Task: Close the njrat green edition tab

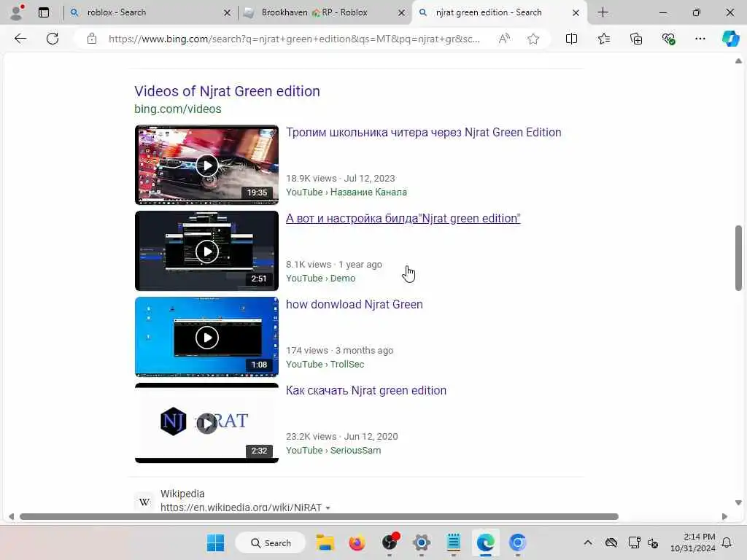Action: pos(576,13)
